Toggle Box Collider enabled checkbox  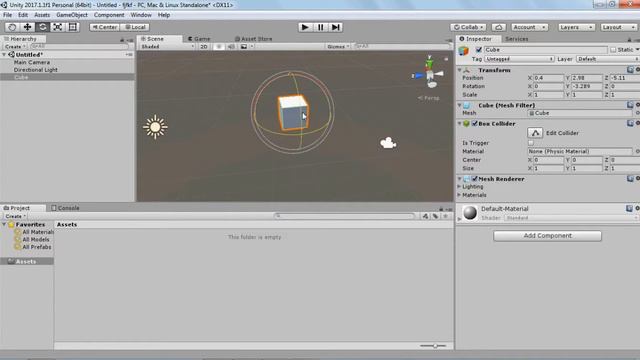[474, 123]
